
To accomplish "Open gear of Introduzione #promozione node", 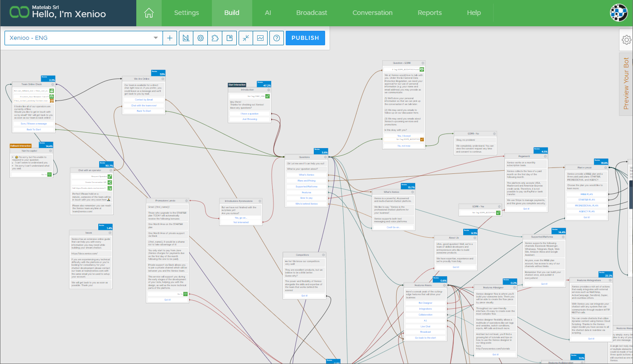I will tap(260, 201).
